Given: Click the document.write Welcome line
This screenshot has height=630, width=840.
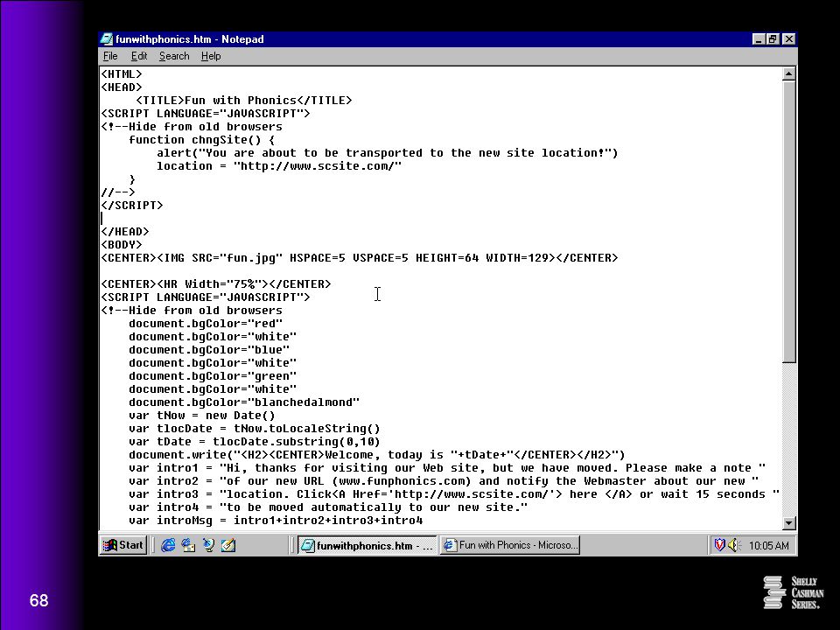Looking at the screenshot, I should click(x=376, y=455).
